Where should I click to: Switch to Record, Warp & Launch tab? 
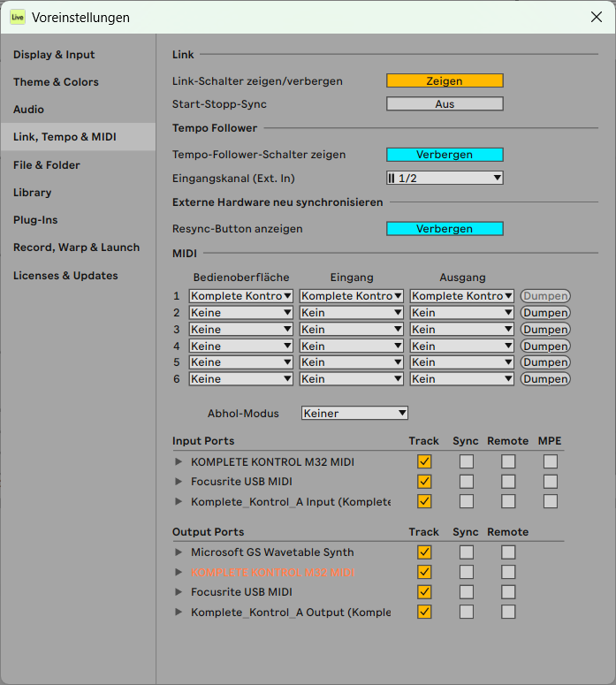point(77,247)
